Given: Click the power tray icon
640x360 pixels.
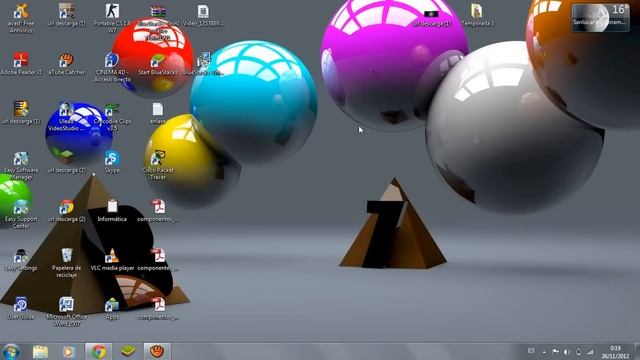Looking at the screenshot, I should [x=578, y=351].
